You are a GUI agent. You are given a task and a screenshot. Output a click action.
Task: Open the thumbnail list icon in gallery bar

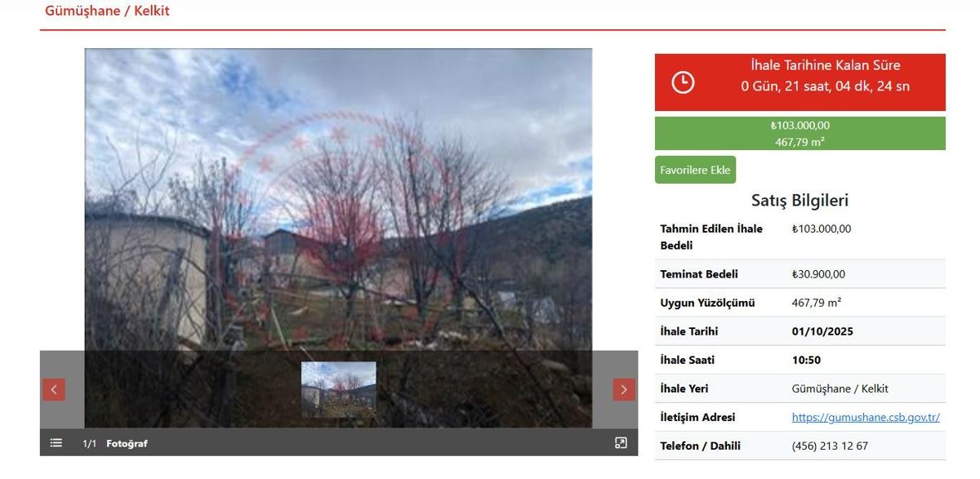[56, 443]
